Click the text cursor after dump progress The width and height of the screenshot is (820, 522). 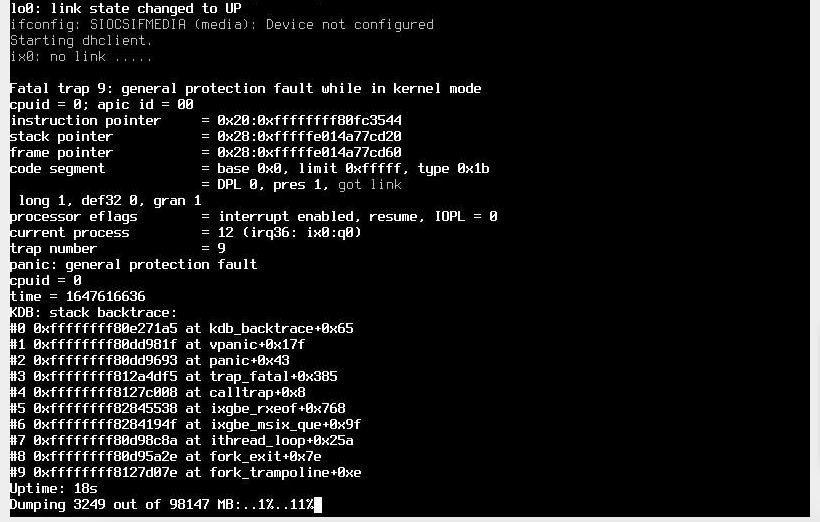[x=318, y=505]
